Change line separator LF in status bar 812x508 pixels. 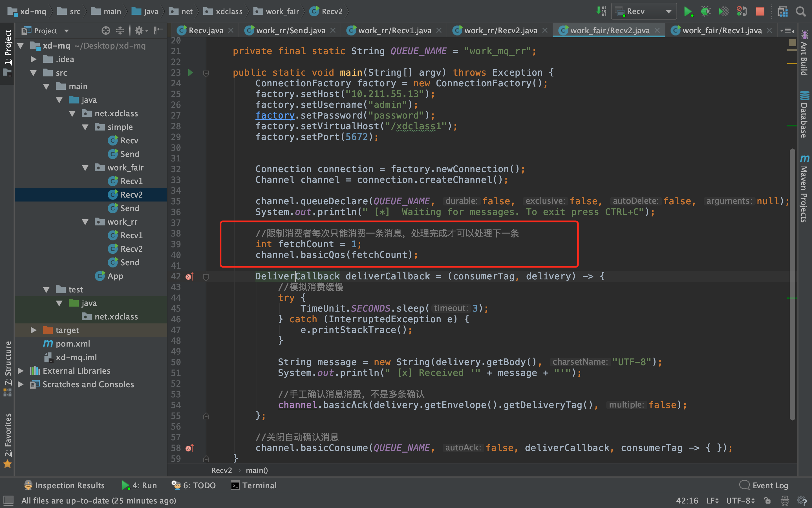point(712,501)
